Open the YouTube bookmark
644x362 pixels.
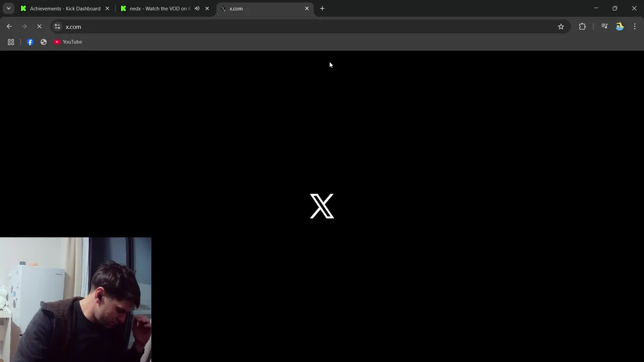pos(68,42)
